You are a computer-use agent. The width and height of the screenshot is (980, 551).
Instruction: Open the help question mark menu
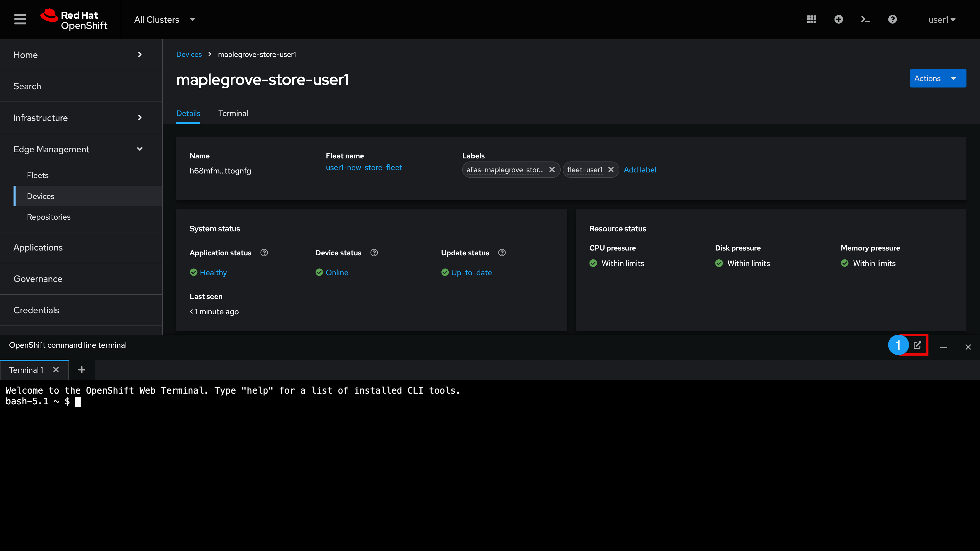(x=892, y=19)
